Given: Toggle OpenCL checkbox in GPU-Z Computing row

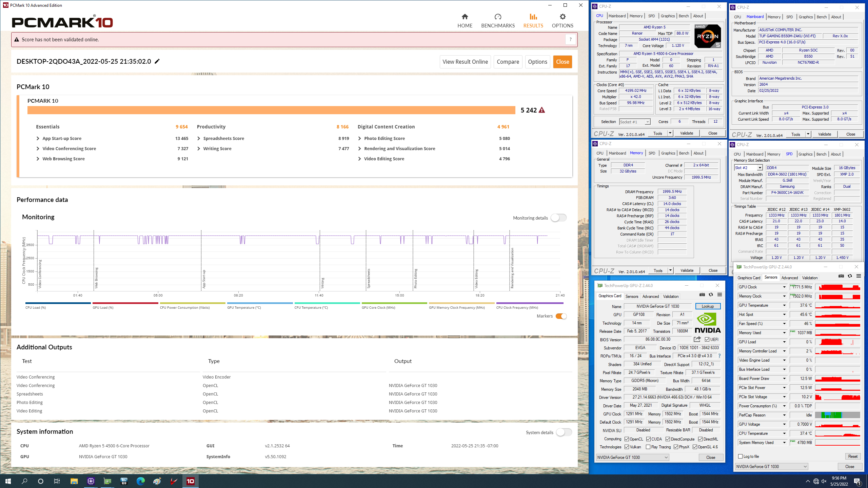Looking at the screenshot, I should click(627, 439).
